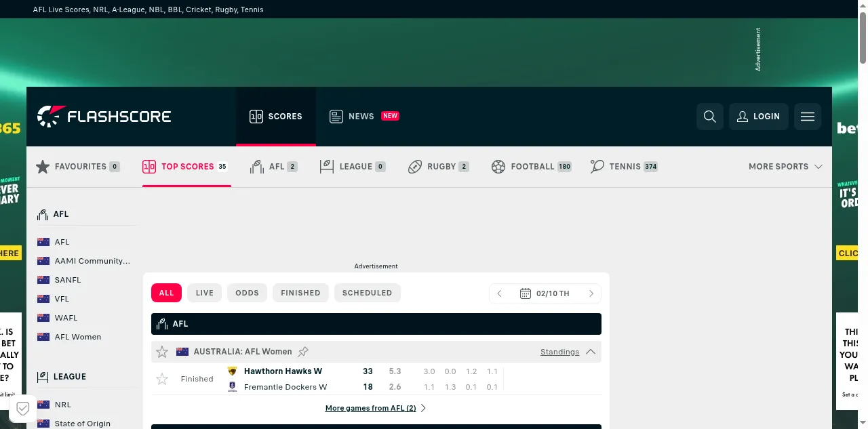
Task: Open AFL Women Standings link
Action: click(559, 352)
